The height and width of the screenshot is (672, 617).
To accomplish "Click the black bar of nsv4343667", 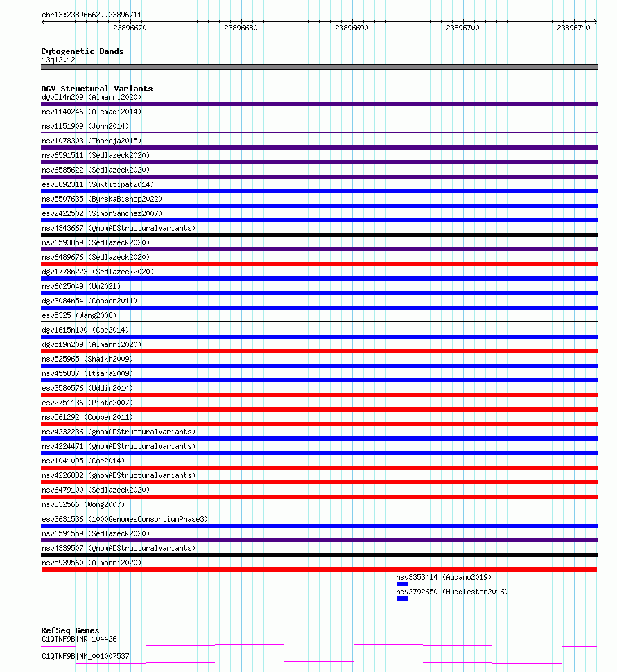I will tap(319, 236).
